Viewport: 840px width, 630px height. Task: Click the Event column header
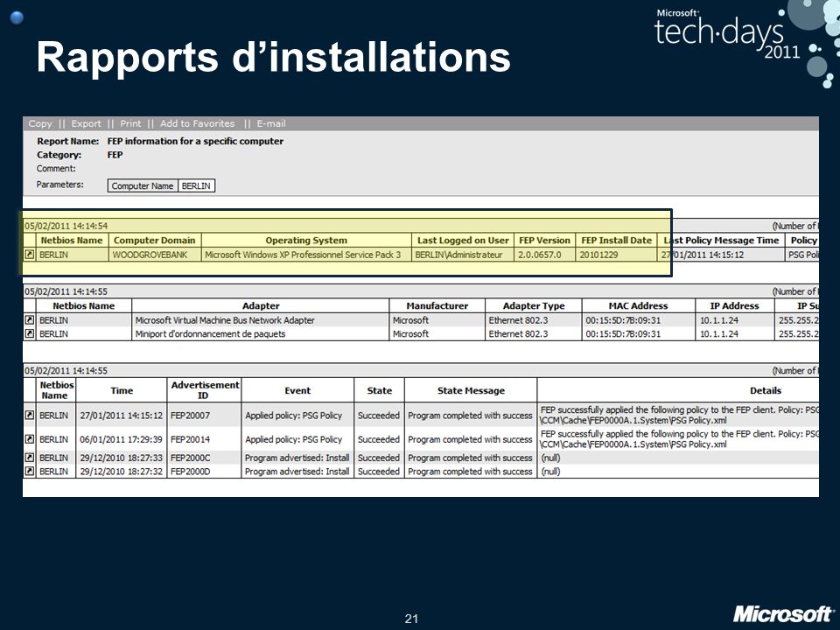297,390
